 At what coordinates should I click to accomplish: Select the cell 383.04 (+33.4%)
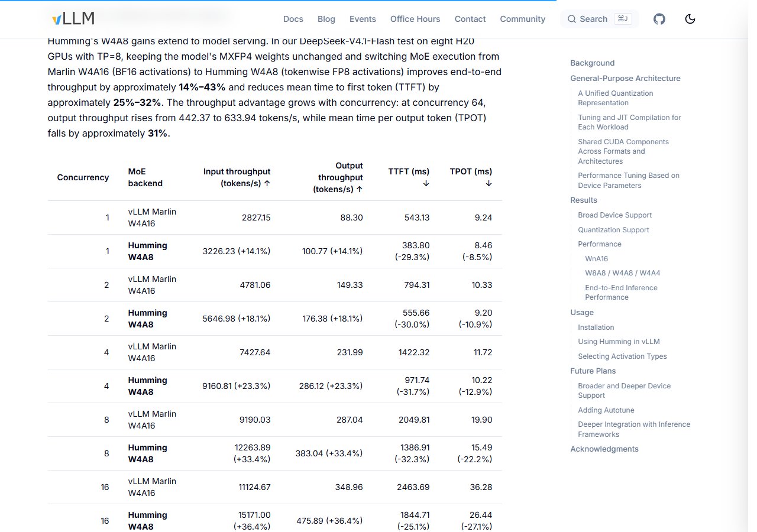pyautogui.click(x=329, y=453)
